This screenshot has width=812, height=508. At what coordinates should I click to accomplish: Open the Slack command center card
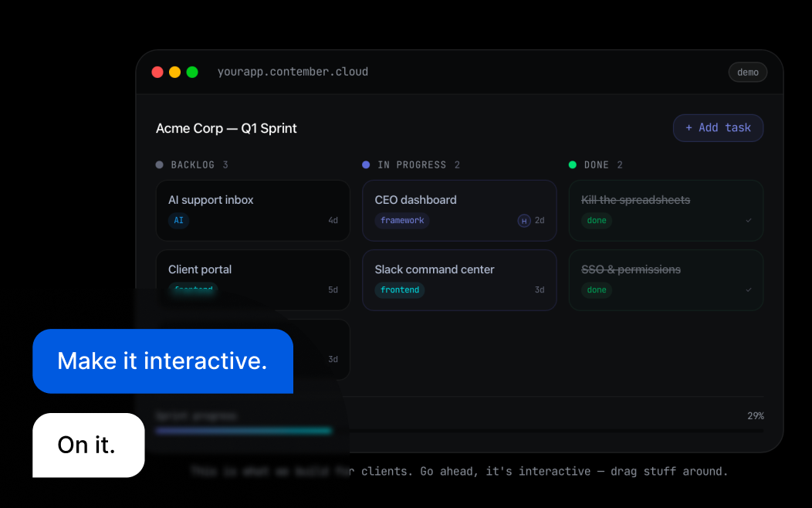coord(458,270)
